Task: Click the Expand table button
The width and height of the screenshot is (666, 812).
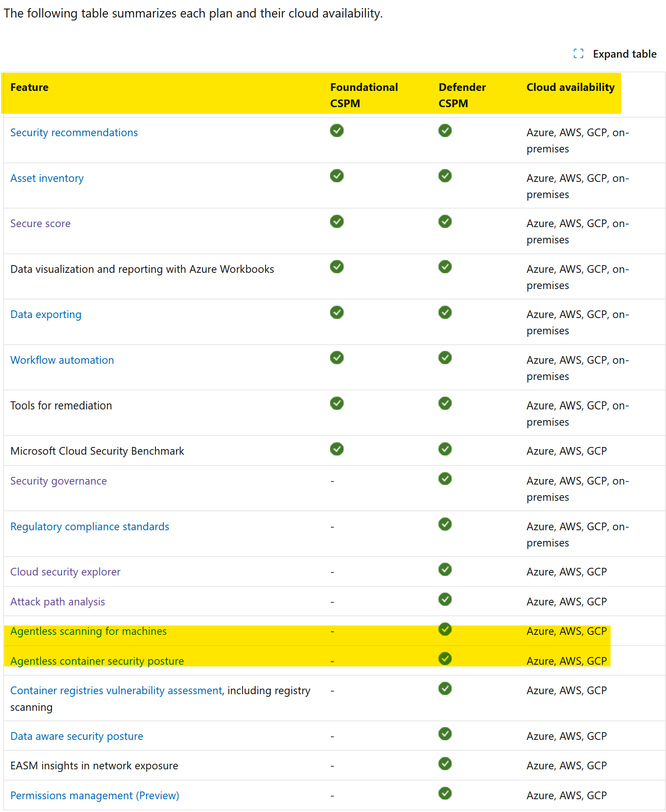Action: click(x=615, y=54)
